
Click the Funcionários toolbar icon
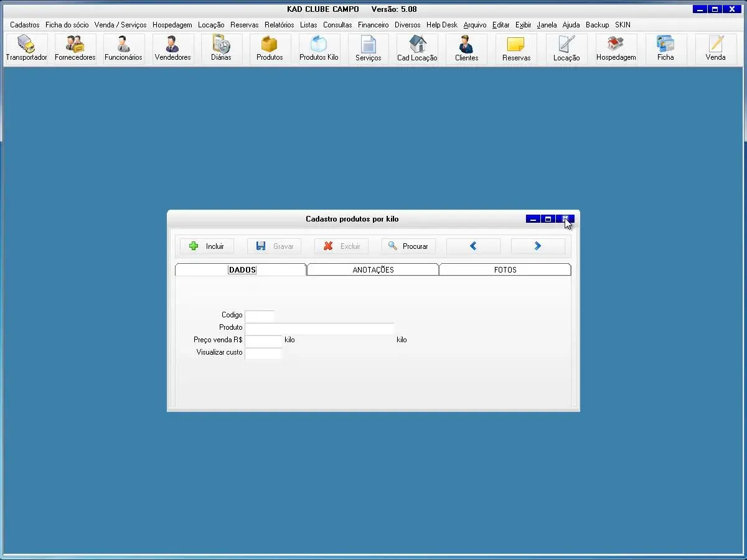pos(123,49)
